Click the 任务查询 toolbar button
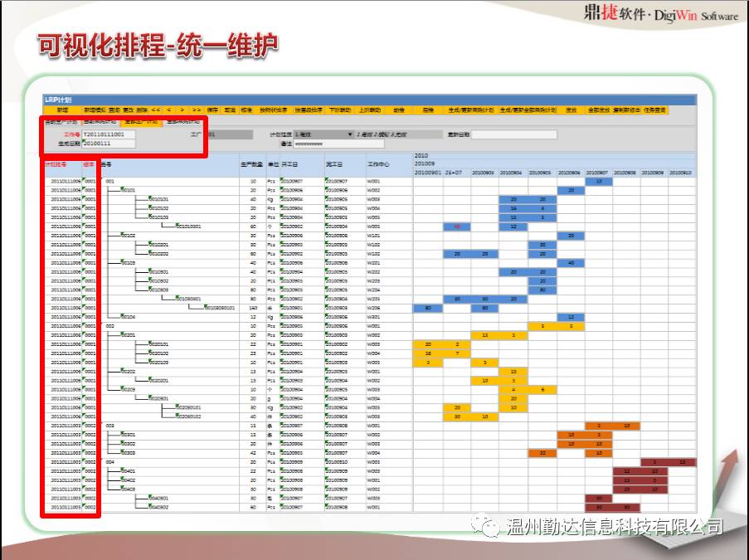This screenshot has width=749, height=560. pyautogui.click(x=654, y=110)
